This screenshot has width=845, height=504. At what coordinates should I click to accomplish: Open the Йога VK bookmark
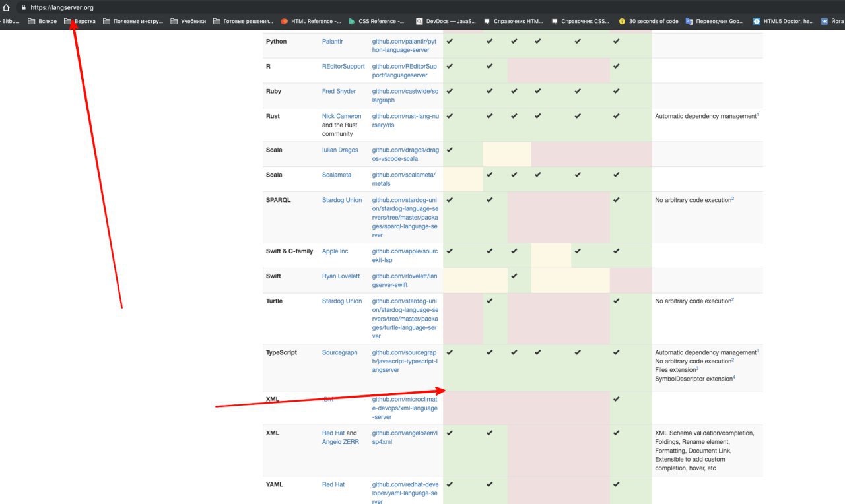pyautogui.click(x=833, y=21)
